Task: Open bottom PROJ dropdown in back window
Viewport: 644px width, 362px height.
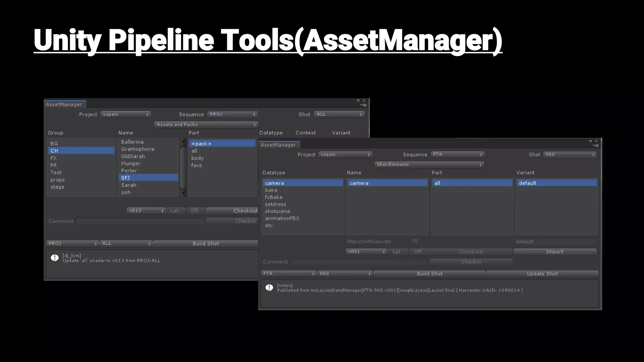Action: click(x=73, y=244)
